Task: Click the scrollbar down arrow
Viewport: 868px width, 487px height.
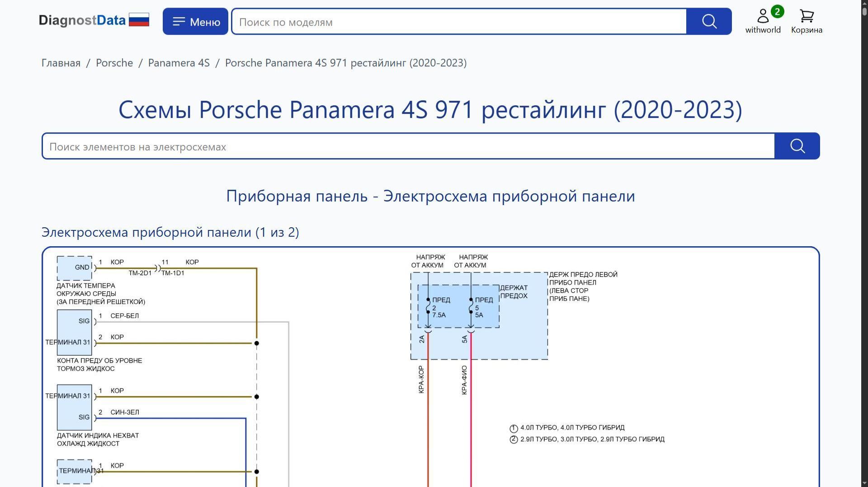Action: pos(864,483)
